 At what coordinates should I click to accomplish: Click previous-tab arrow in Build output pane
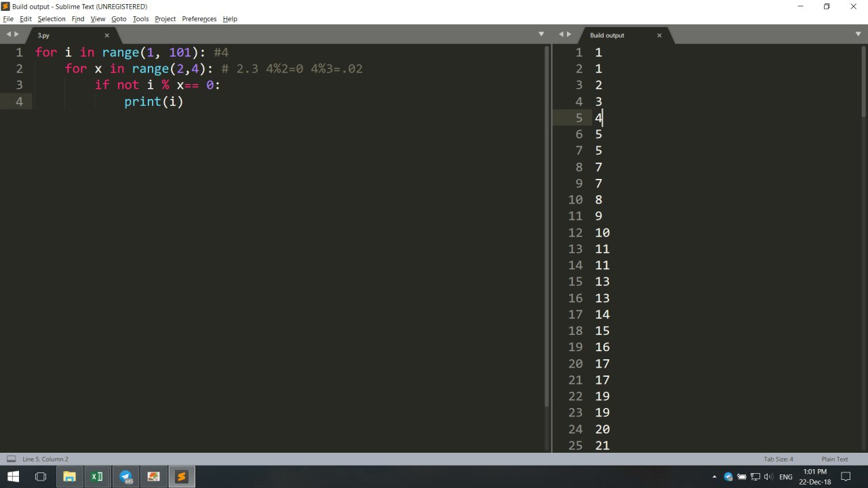tap(561, 34)
